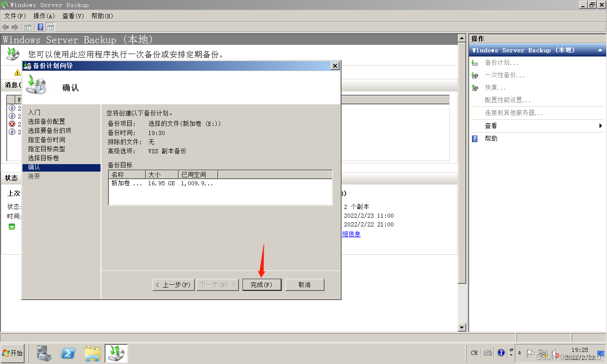Click the highlighted 确认 wizard step
The height and width of the screenshot is (364, 607).
coord(61,167)
